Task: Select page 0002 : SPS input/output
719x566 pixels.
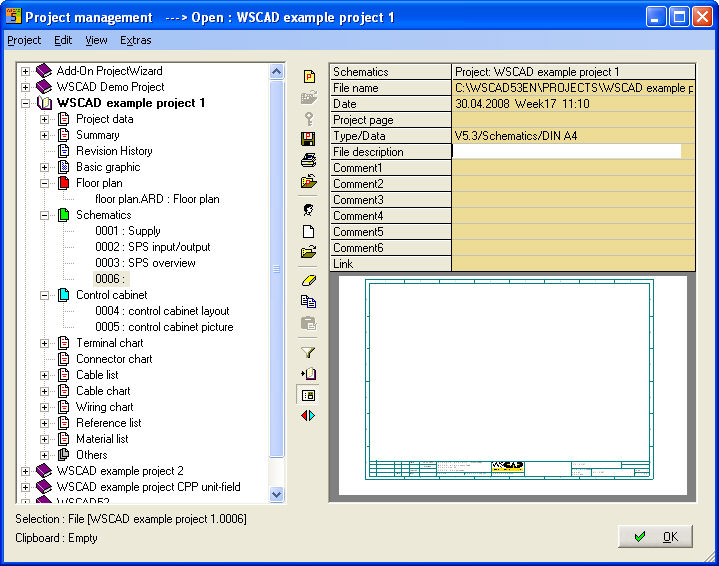Action: click(153, 247)
